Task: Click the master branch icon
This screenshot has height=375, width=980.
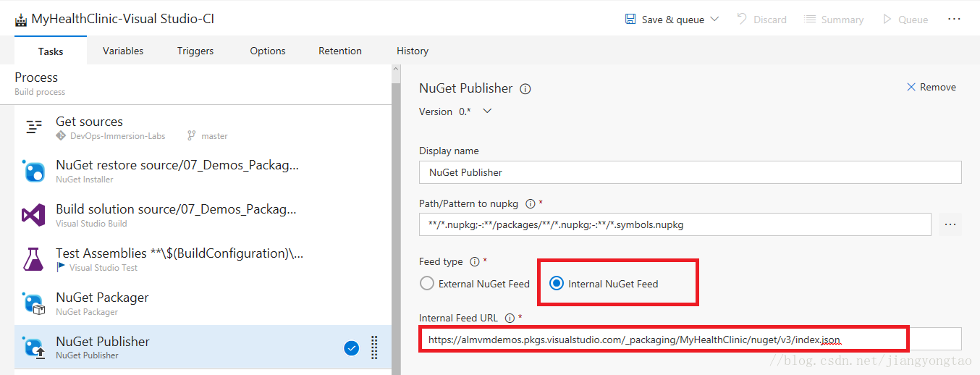Action: click(x=192, y=135)
